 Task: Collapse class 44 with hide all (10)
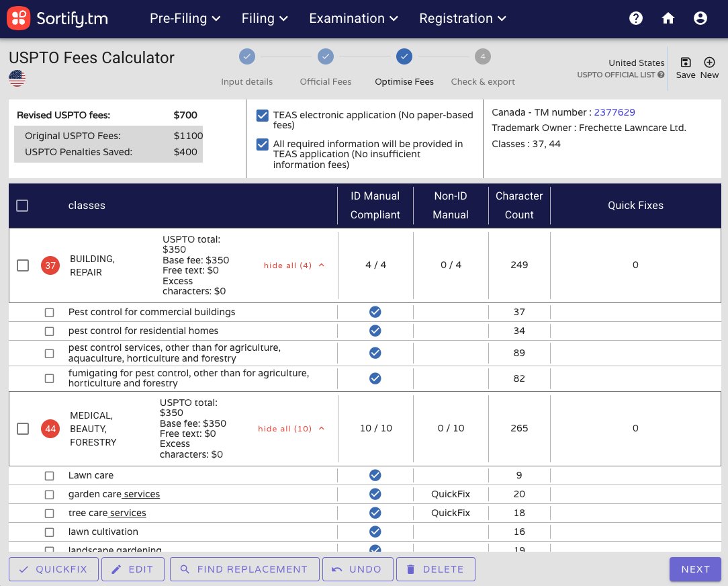pyautogui.click(x=291, y=429)
